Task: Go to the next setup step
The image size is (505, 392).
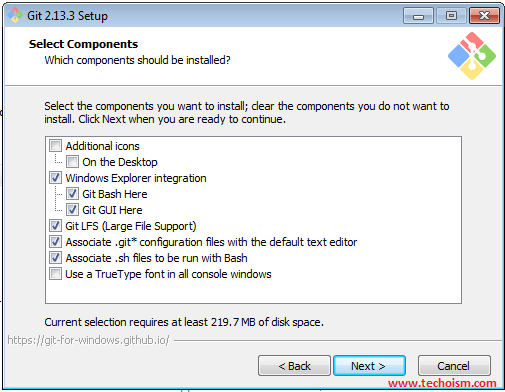Action: [x=369, y=366]
